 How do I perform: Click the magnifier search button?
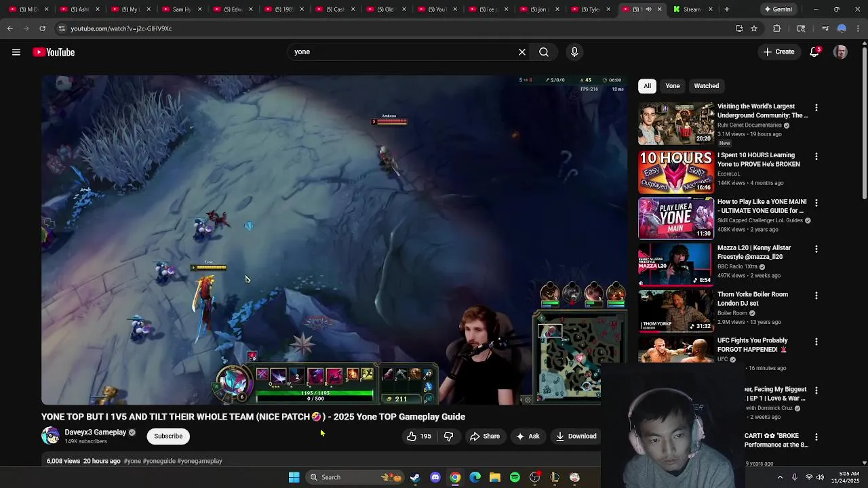pos(544,52)
